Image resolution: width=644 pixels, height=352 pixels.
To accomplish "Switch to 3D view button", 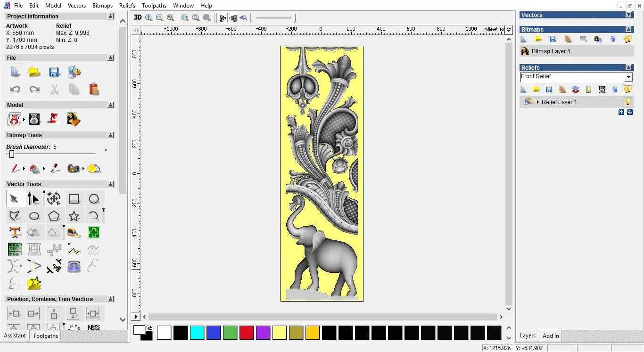I will tap(137, 17).
